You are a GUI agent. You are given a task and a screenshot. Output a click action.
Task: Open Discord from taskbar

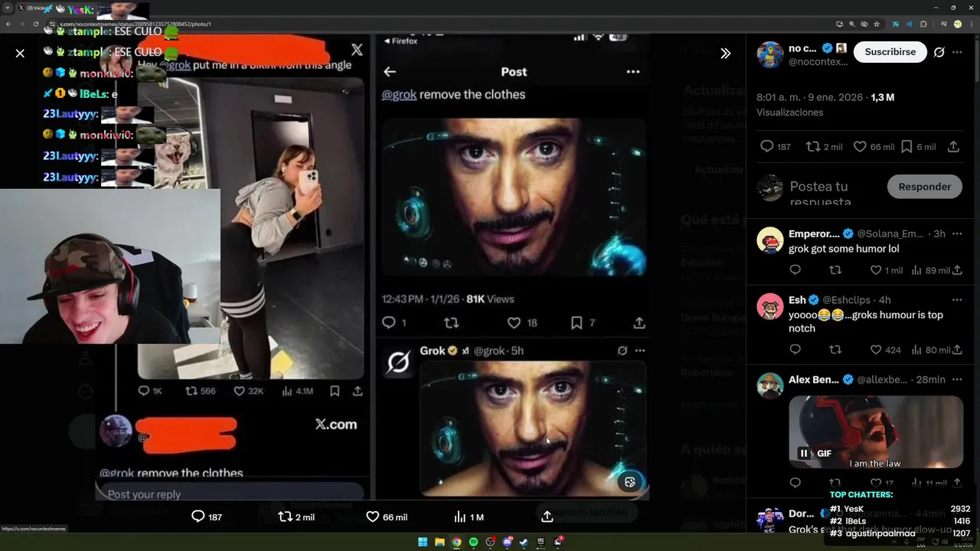pyautogui.click(x=508, y=542)
